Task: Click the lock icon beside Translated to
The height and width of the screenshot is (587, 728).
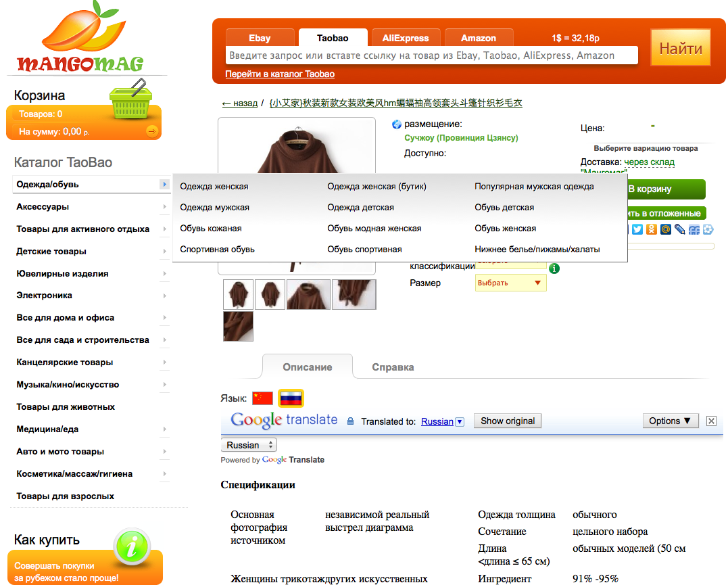Action: tap(351, 421)
